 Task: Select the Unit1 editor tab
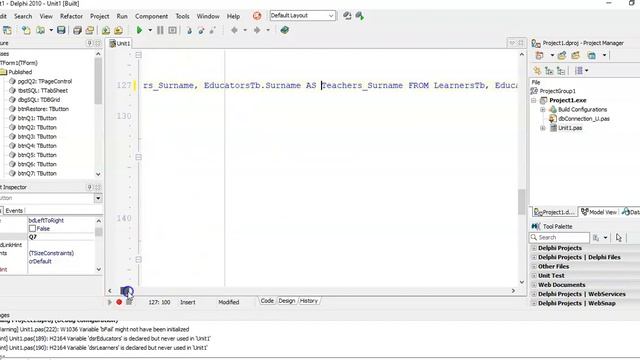click(x=120, y=43)
